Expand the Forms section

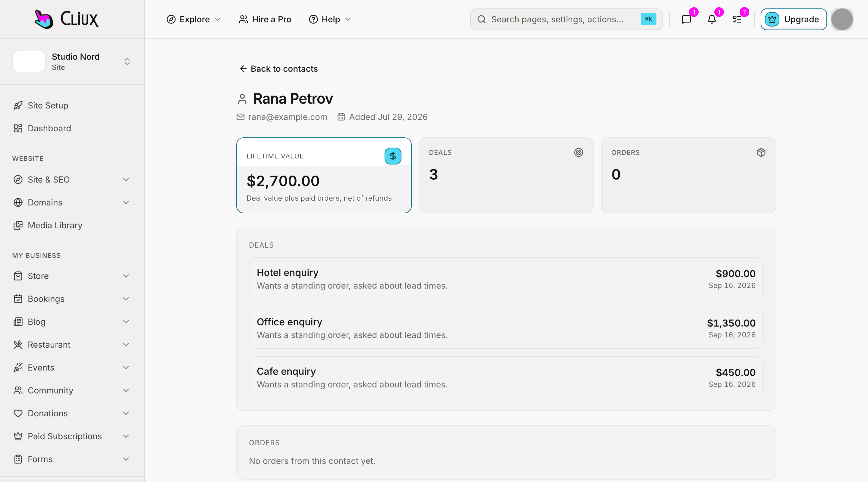pyautogui.click(x=72, y=459)
